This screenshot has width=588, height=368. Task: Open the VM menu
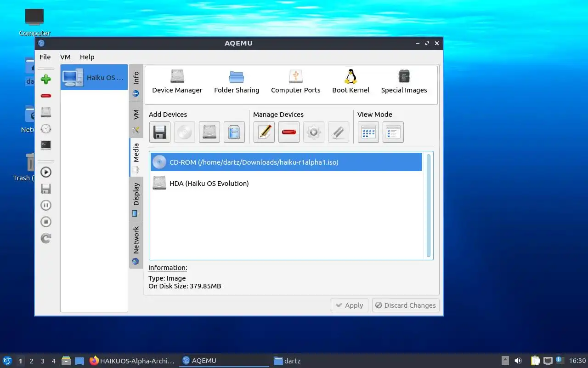(65, 57)
